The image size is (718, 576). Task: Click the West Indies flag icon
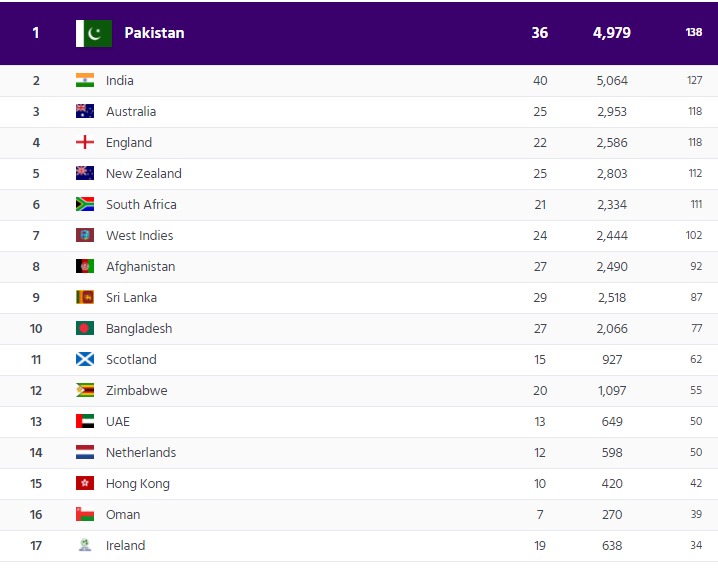coord(85,236)
